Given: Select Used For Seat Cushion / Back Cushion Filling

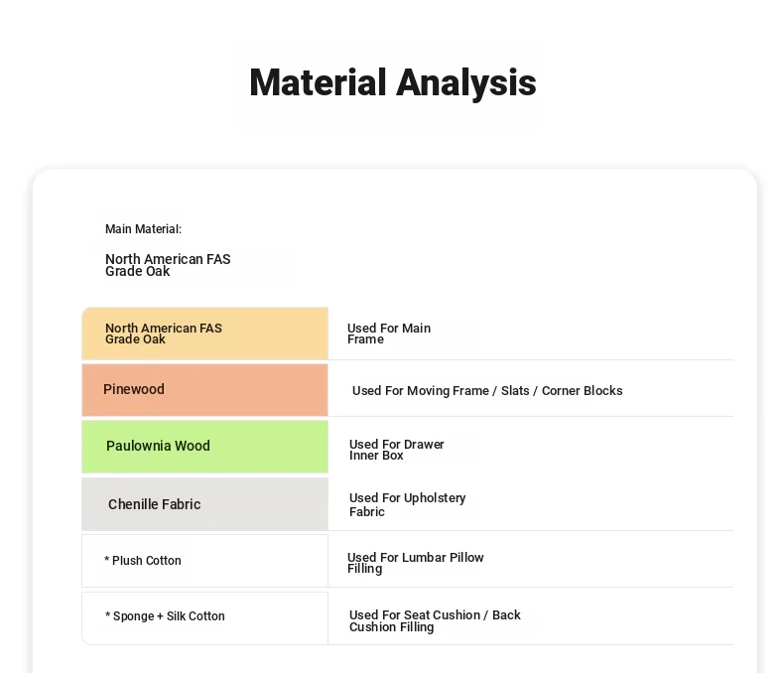Looking at the screenshot, I should click(x=435, y=620).
